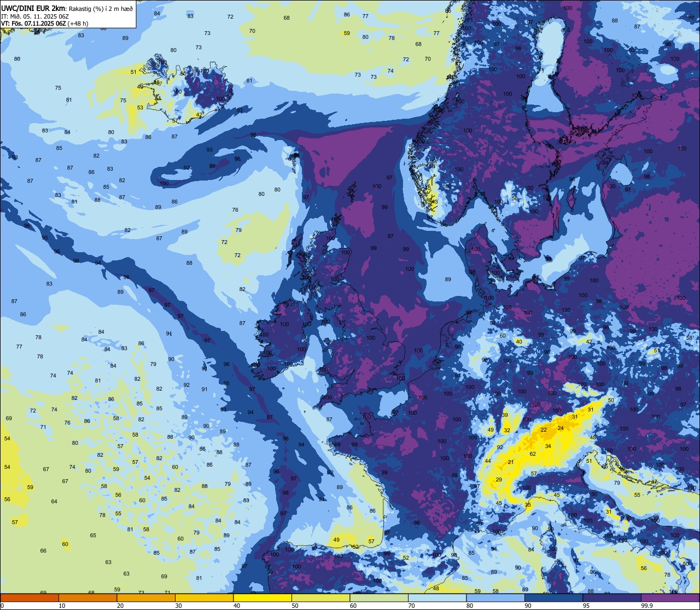Click the purple above-99.9 legend swatch
Image resolution: width=700 pixels, height=610 pixels.
point(670,597)
